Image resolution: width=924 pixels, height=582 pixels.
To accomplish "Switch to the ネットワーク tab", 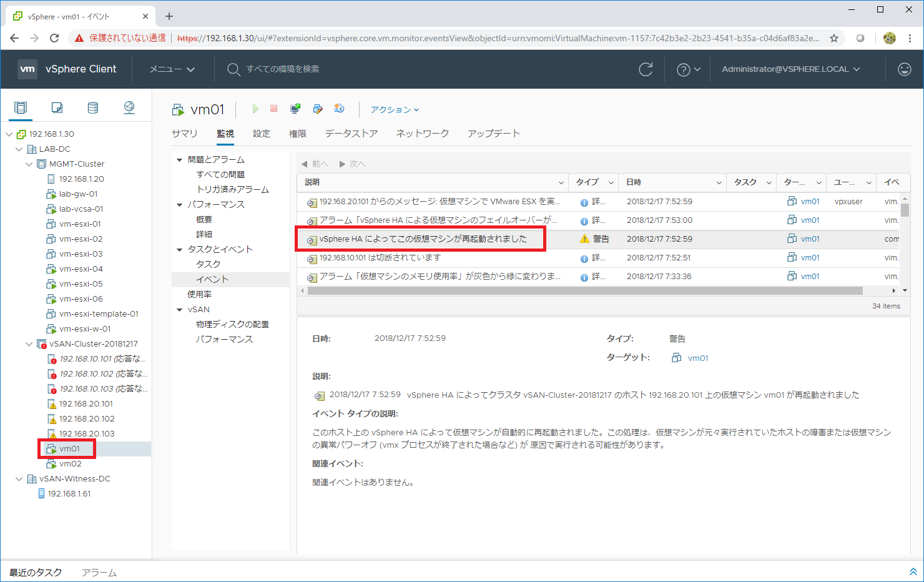I will tap(423, 134).
